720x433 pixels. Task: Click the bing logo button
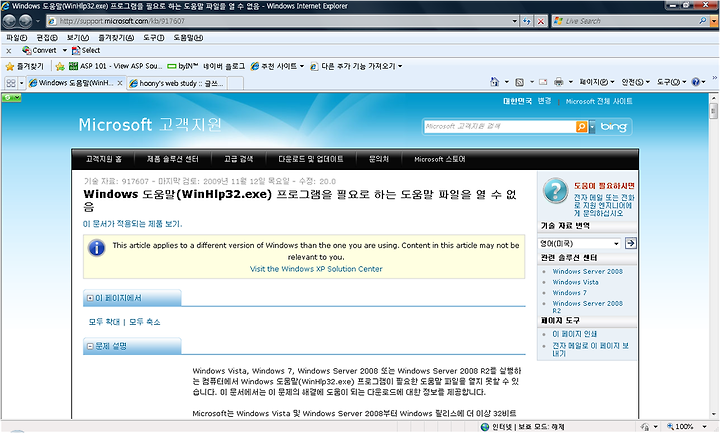point(613,126)
